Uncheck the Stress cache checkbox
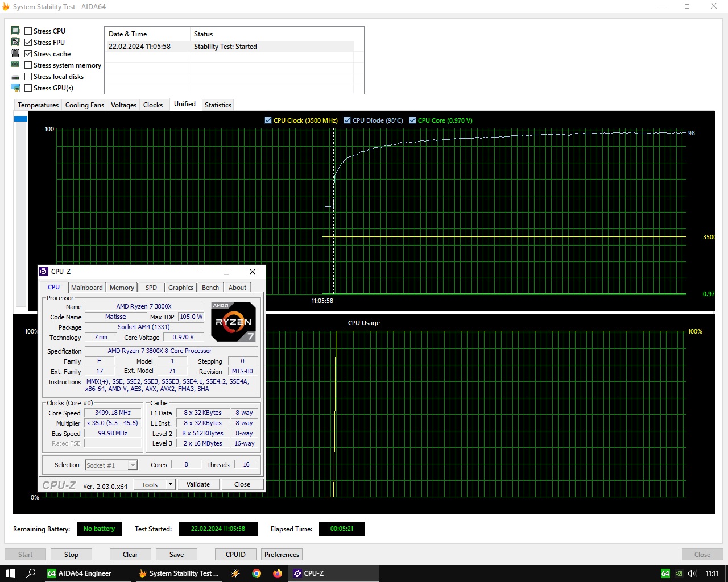This screenshot has width=728, height=582. click(x=28, y=54)
